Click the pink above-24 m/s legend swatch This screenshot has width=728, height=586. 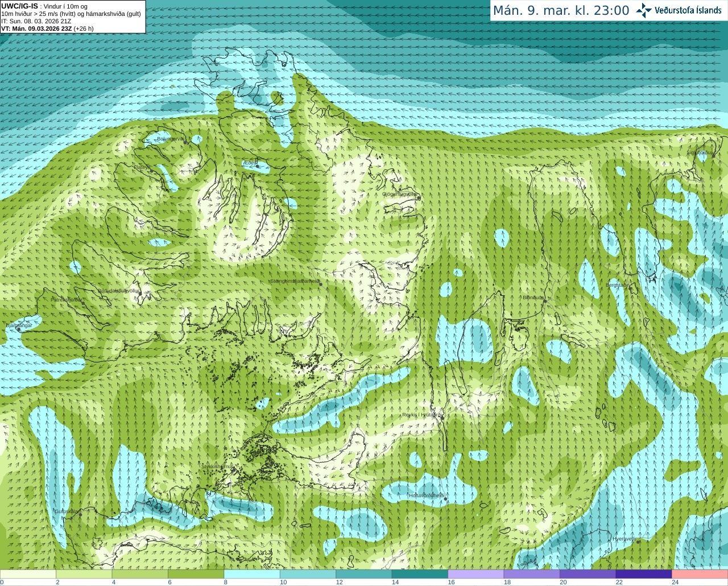700,574
